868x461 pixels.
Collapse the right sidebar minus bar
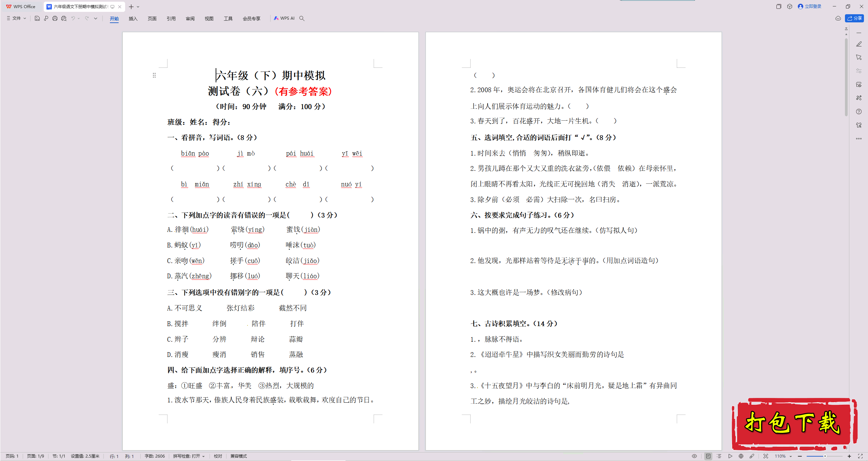(x=859, y=33)
